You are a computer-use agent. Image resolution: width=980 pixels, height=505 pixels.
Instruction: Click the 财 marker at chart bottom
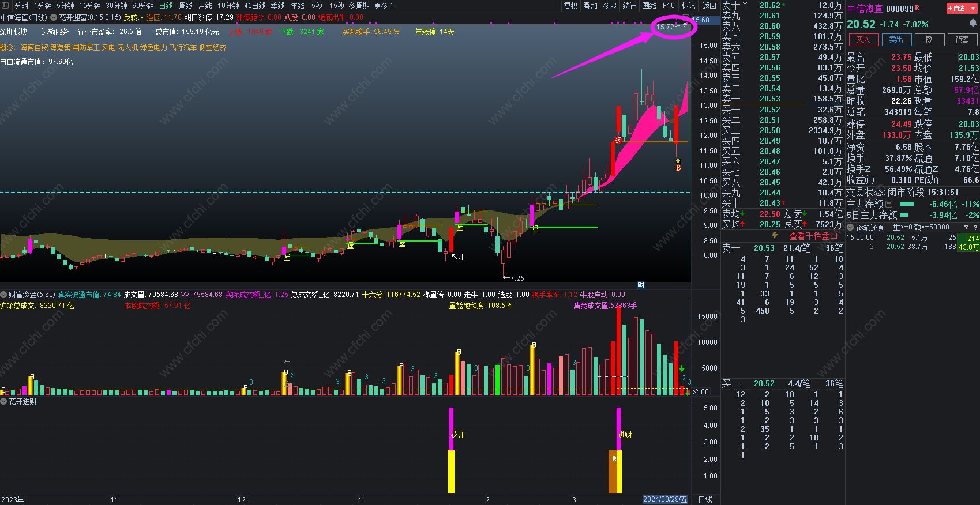641,285
